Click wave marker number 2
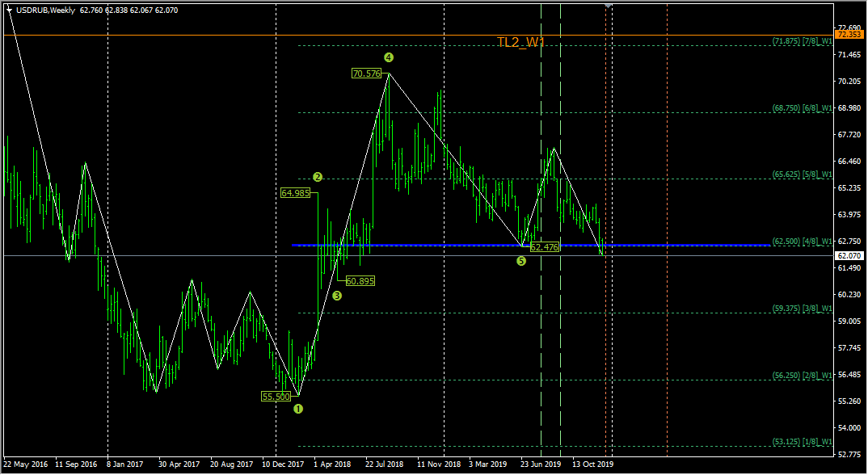The image size is (868, 475). pyautogui.click(x=317, y=177)
